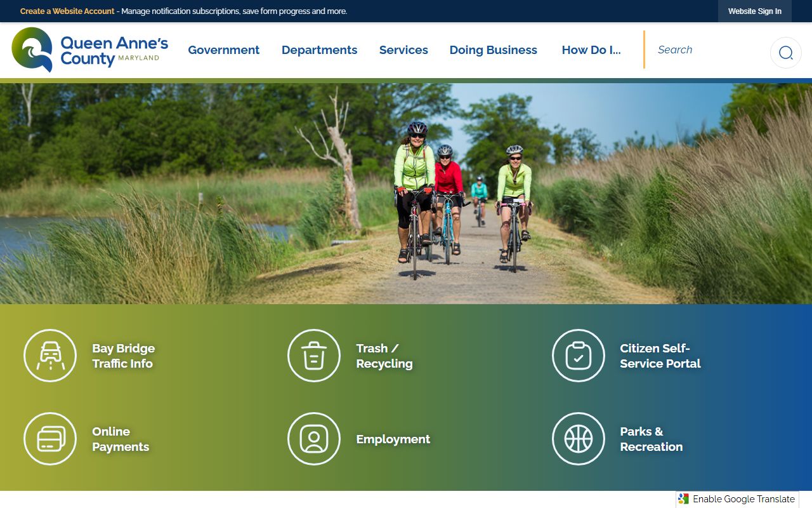The image size is (812, 508).
Task: Click the Bay Bridge traffic car icon
Action: [50, 356]
